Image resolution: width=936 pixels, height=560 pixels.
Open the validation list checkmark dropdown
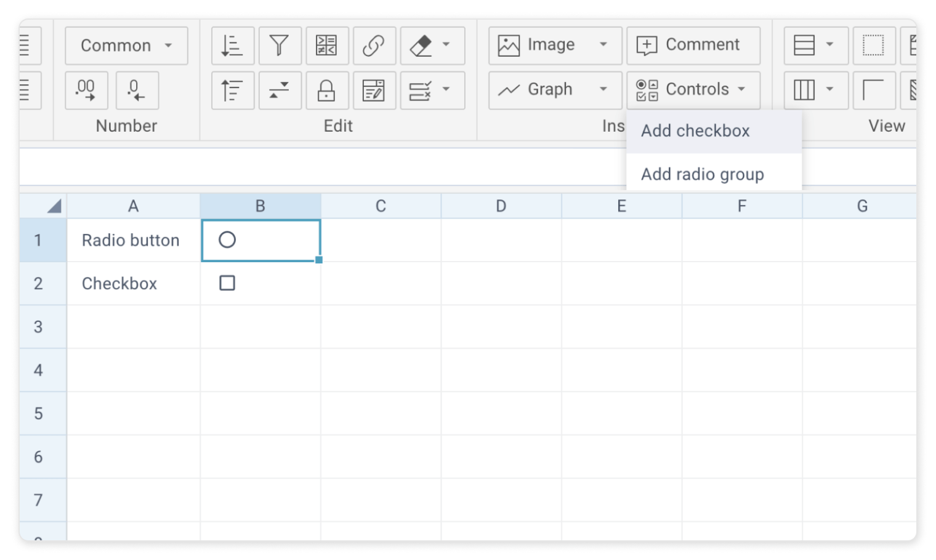[432, 90]
